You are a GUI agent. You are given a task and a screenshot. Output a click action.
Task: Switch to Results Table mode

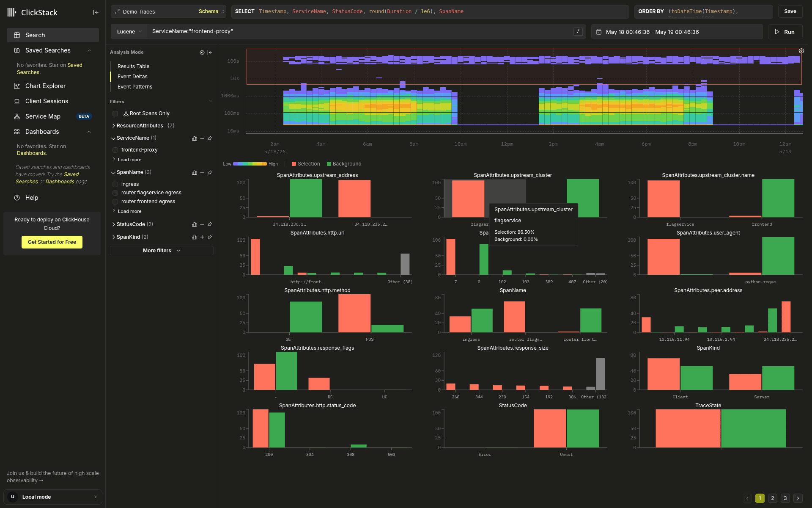(133, 66)
